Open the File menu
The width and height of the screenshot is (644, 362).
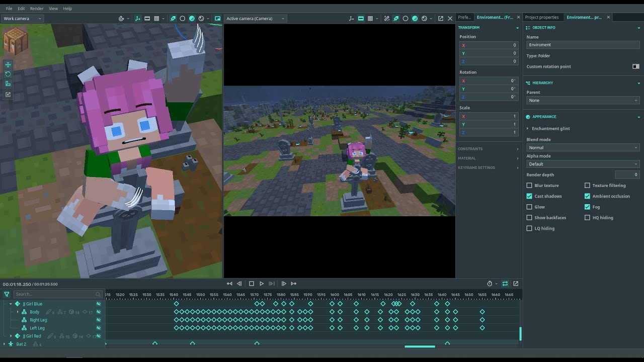[9, 9]
